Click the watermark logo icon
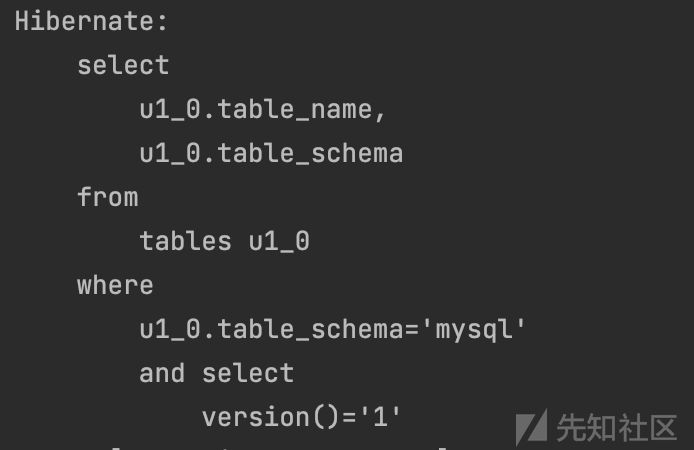The width and height of the screenshot is (694, 450). [x=532, y=427]
